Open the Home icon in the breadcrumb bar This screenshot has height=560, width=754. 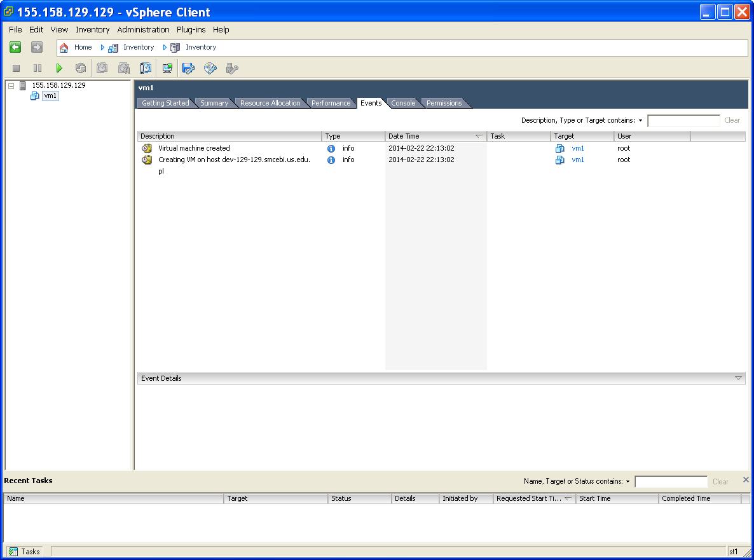pyautogui.click(x=64, y=48)
